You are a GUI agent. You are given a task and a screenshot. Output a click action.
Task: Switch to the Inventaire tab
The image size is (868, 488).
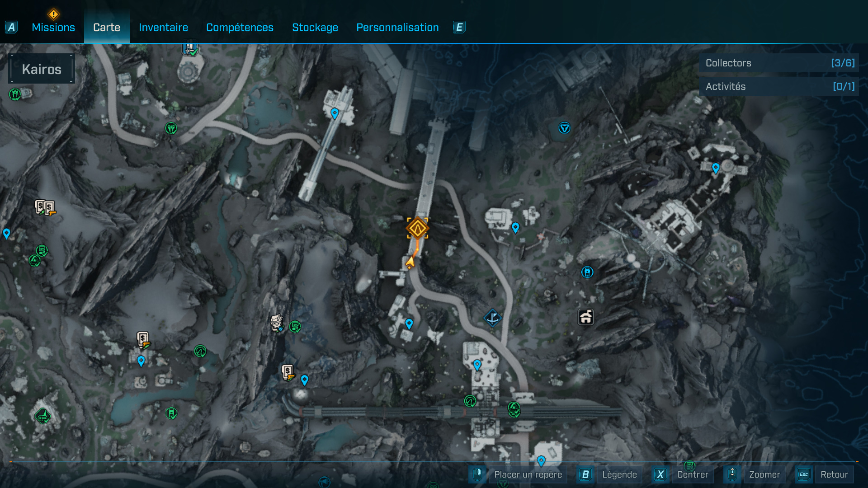[163, 28]
